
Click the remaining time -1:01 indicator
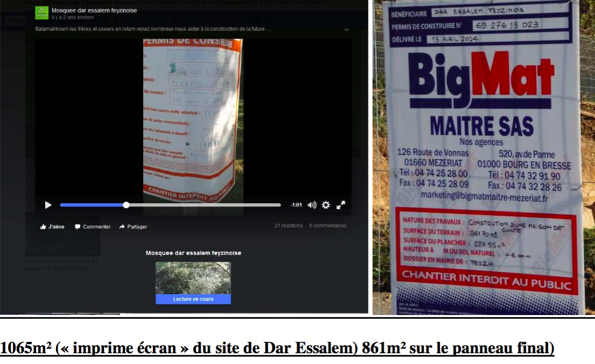pyautogui.click(x=296, y=205)
